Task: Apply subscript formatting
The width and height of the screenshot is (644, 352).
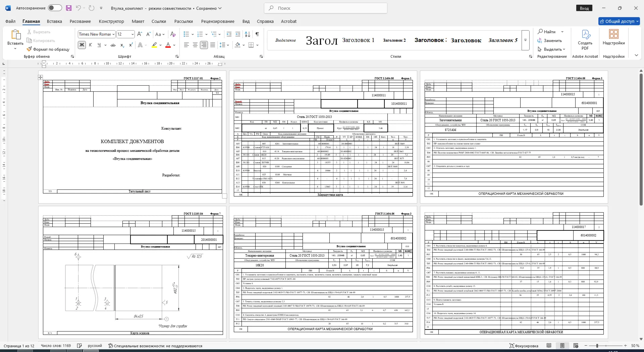Action: [122, 45]
